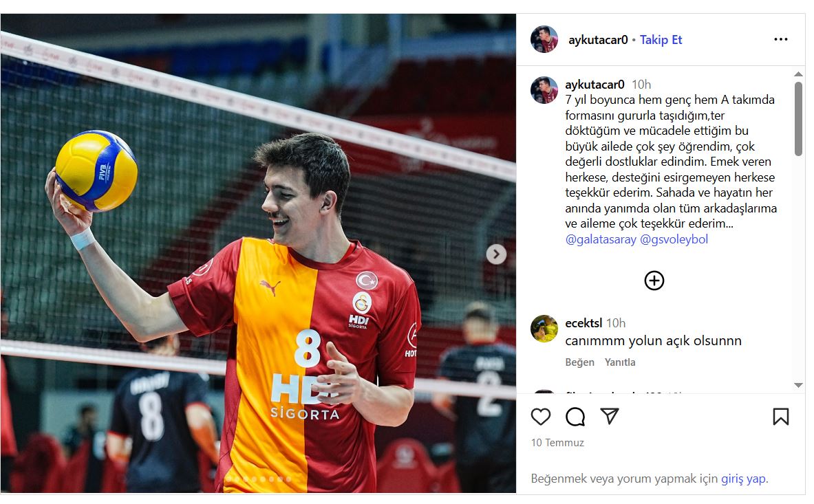Open aykutacar0 header profile picture
Viewport: 814px width, 504px height.
[544, 39]
